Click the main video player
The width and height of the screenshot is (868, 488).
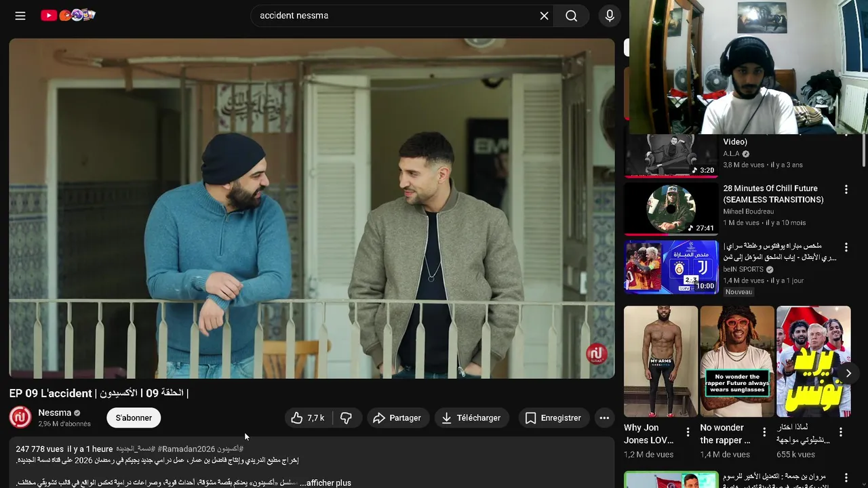pyautogui.click(x=312, y=208)
